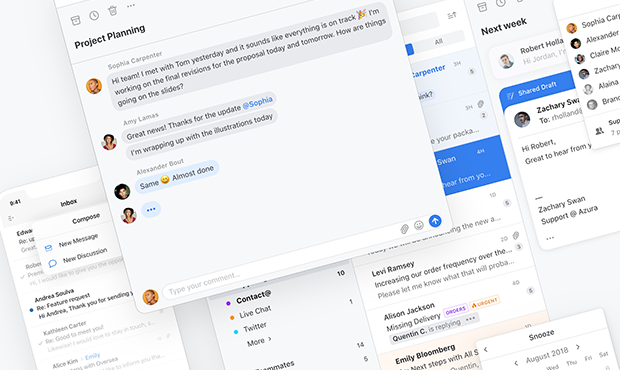620x370 pixels.
Task: Send the comment with the blue arrow
Action: pos(435,221)
